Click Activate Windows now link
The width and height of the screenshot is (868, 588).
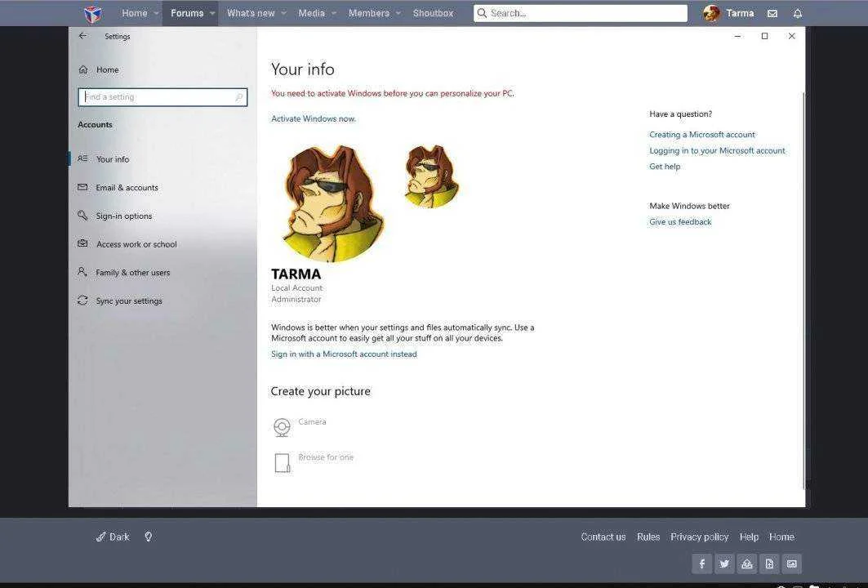pyautogui.click(x=314, y=118)
